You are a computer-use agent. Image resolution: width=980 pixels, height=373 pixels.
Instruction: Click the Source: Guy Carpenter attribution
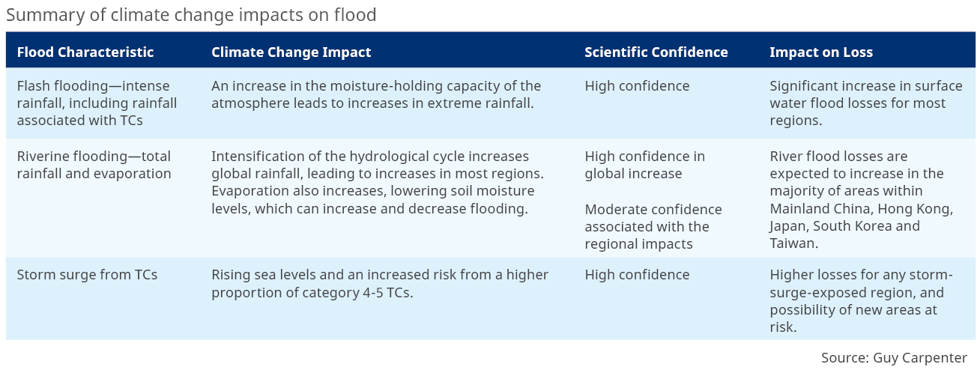click(893, 357)
